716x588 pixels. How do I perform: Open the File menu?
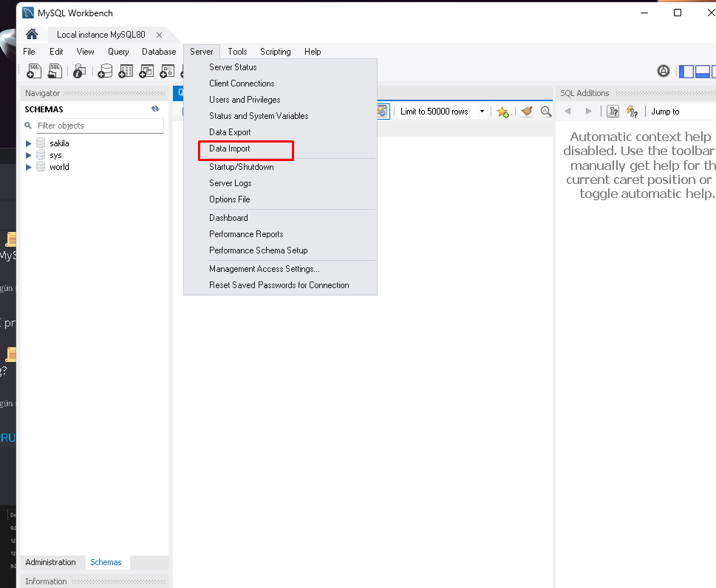29,52
